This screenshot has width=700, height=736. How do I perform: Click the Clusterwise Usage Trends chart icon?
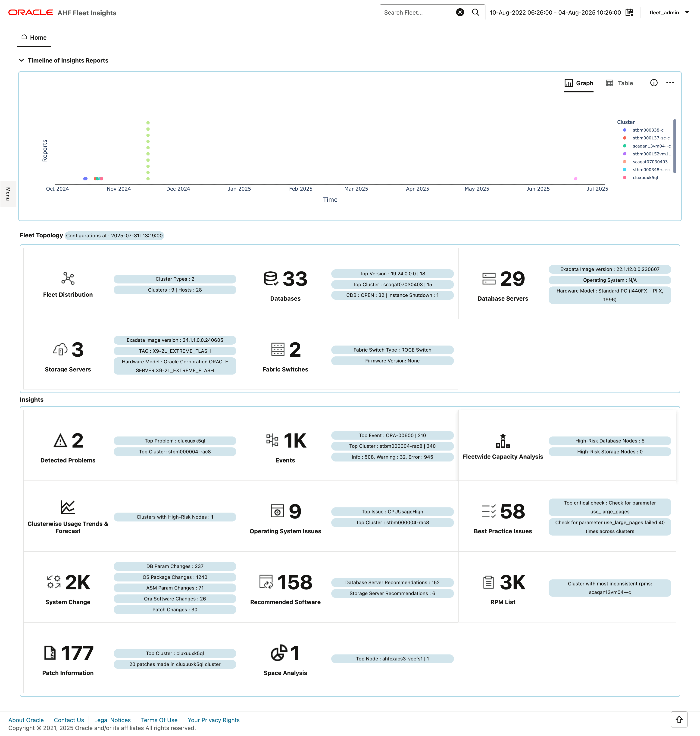click(x=68, y=507)
